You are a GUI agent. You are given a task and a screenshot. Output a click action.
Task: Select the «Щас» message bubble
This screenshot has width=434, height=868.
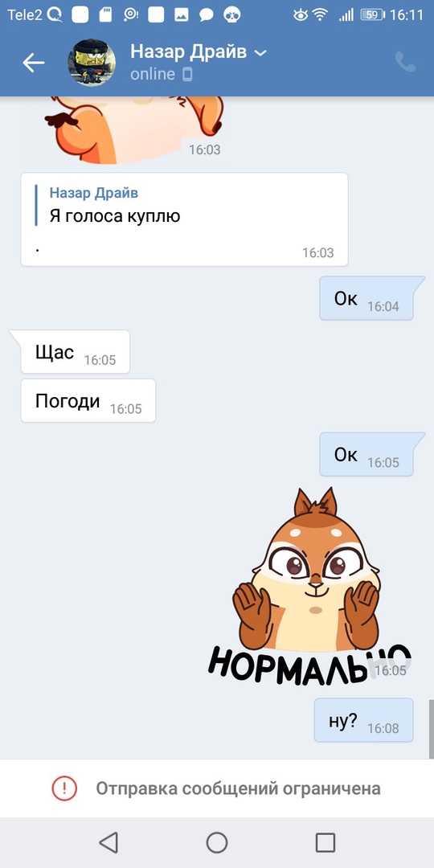tap(75, 351)
